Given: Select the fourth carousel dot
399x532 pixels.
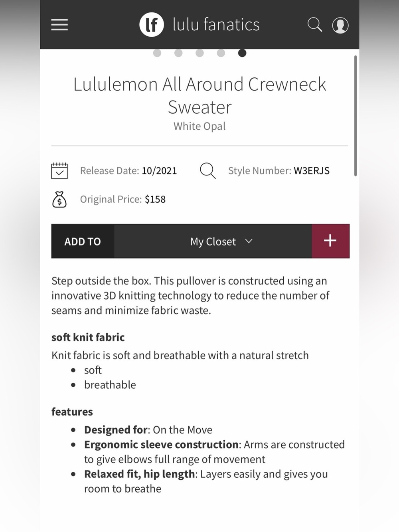Looking at the screenshot, I should coord(221,53).
